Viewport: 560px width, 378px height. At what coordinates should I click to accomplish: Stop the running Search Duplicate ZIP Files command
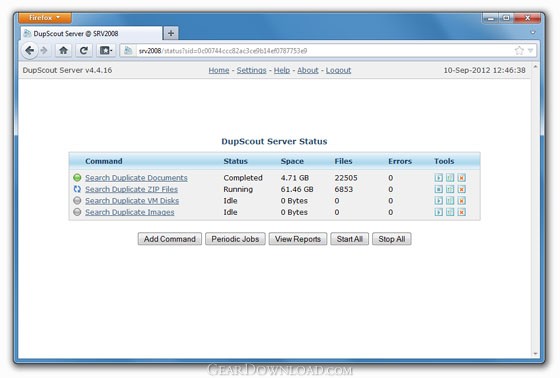(439, 189)
